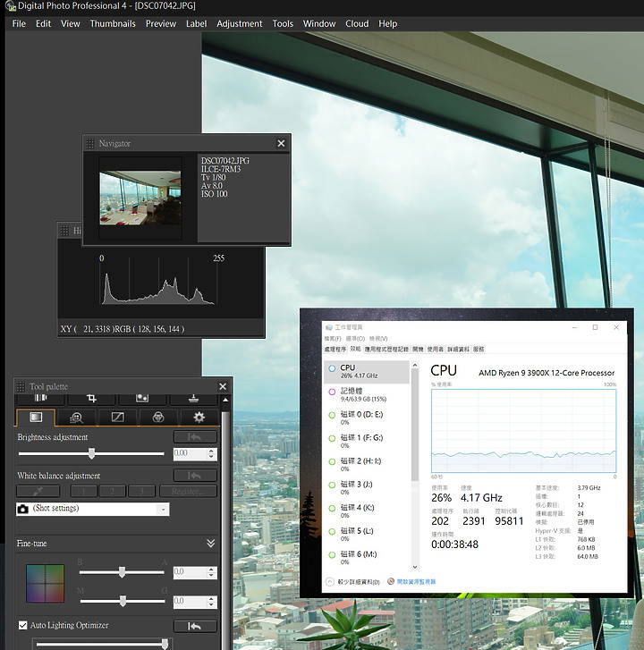
Task: Open resource monitor link in Task Manager
Action: coord(416,581)
